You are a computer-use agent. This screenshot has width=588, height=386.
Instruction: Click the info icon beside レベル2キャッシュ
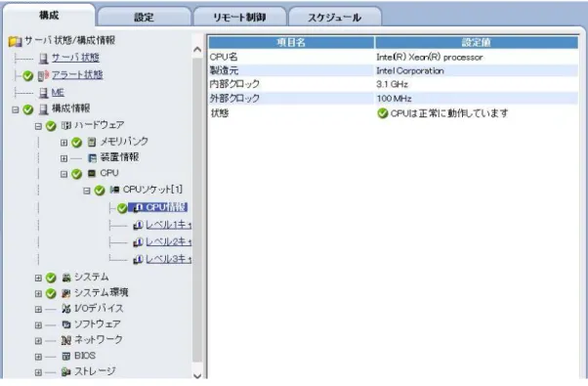(x=138, y=242)
